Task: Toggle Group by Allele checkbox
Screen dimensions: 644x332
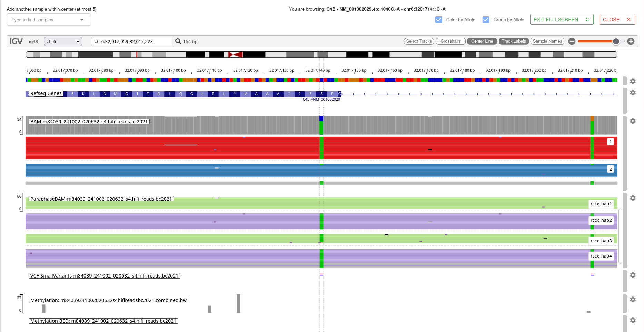Action: [x=486, y=20]
